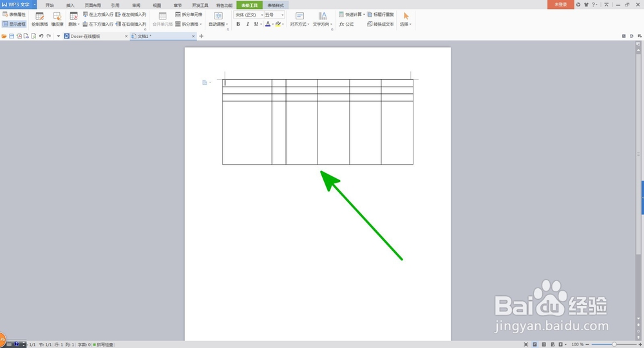Open the font name combo box 宋体

(249, 14)
